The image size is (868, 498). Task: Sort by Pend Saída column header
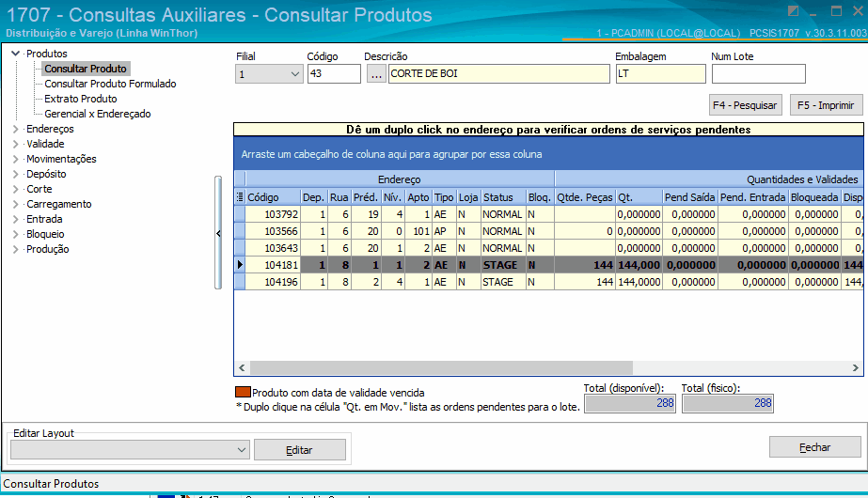pos(689,197)
